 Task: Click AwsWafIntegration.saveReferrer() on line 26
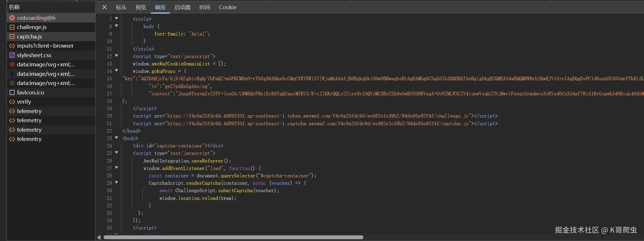click(x=187, y=161)
